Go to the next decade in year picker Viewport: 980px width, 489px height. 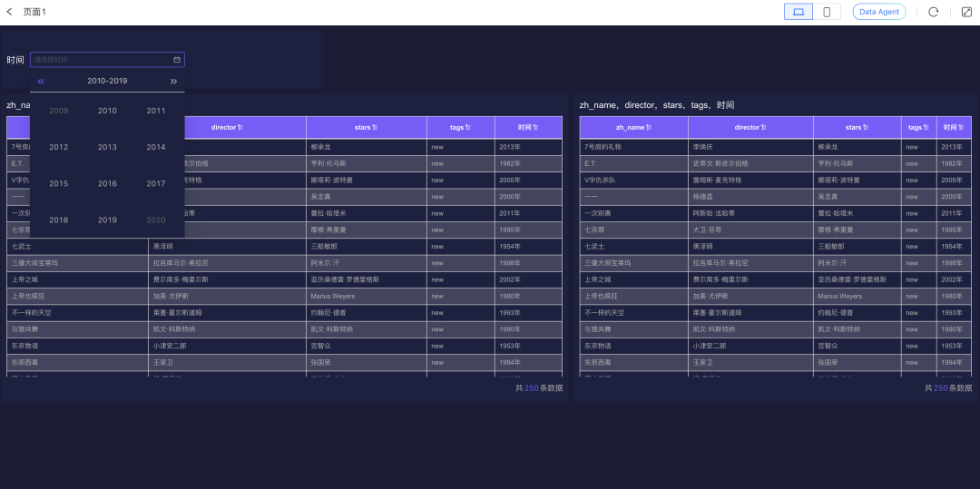pos(173,81)
